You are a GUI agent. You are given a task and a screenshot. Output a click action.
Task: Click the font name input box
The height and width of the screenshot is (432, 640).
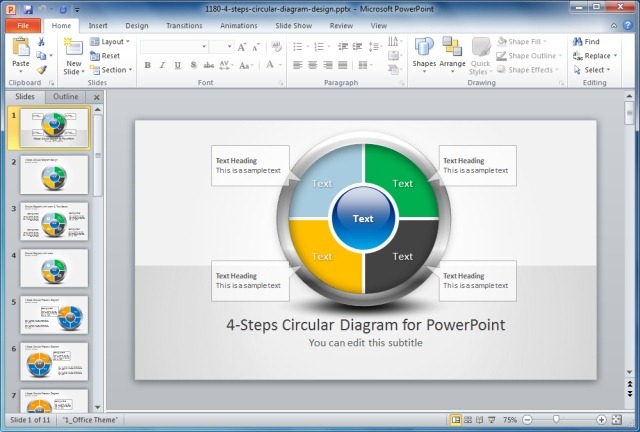174,47
